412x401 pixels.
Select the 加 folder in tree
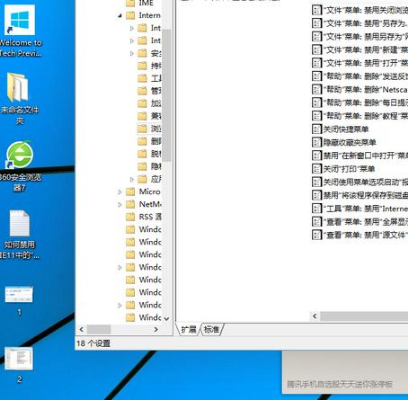149,103
